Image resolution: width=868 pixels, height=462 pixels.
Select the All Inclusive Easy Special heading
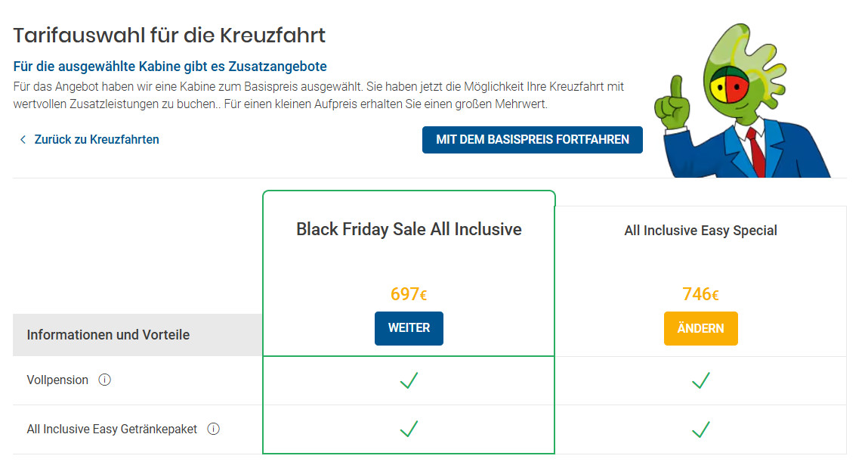pos(700,231)
